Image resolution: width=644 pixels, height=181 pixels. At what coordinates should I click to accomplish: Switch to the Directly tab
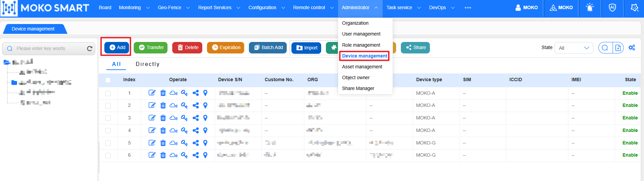point(148,64)
